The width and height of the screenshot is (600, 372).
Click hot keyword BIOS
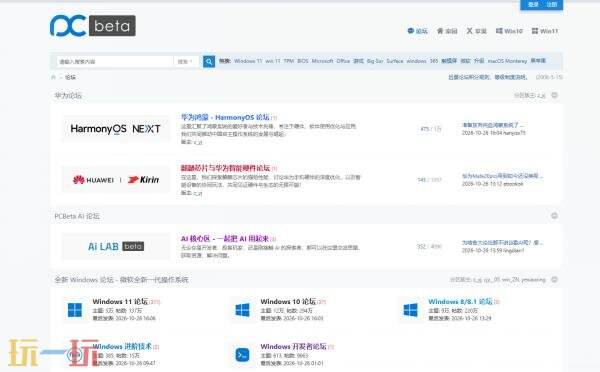point(303,61)
